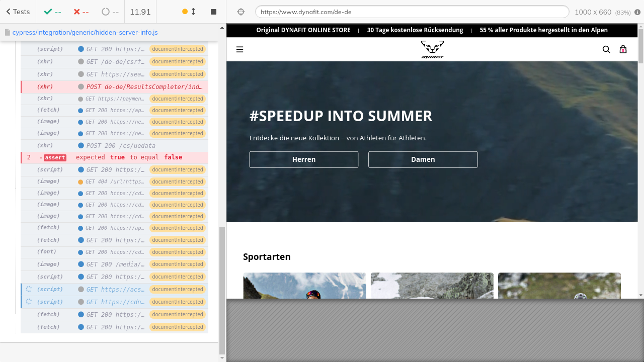
Task: Click the Tests back chevron
Action: tap(9, 12)
